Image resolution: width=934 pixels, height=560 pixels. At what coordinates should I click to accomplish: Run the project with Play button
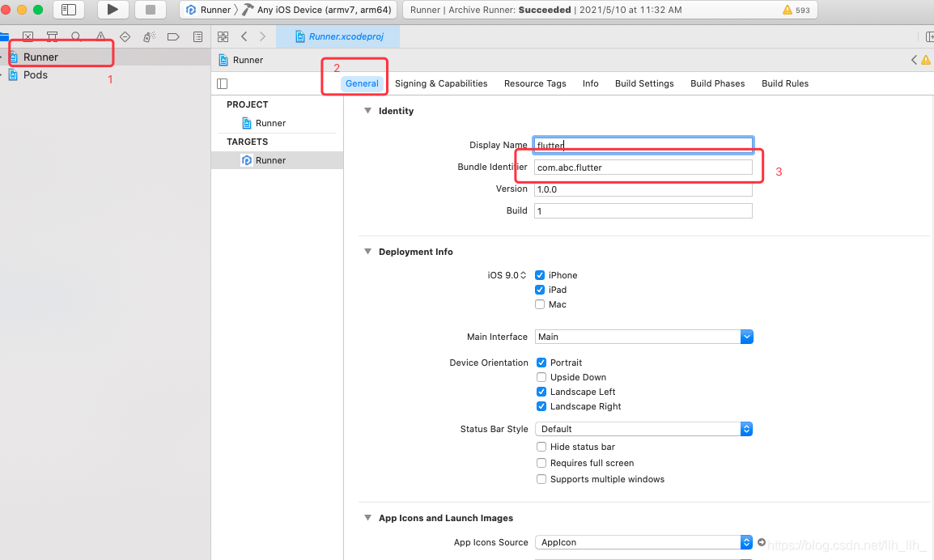tap(112, 10)
